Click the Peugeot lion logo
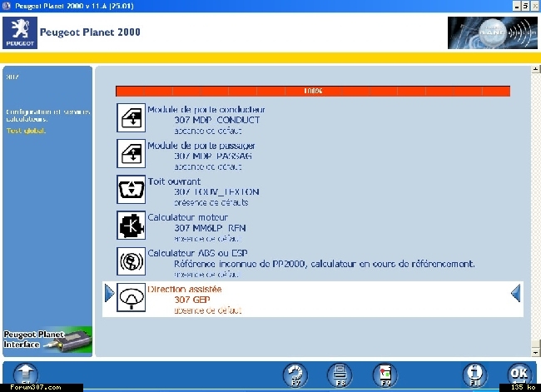Screen dimensions: 541x392 (x=20, y=32)
